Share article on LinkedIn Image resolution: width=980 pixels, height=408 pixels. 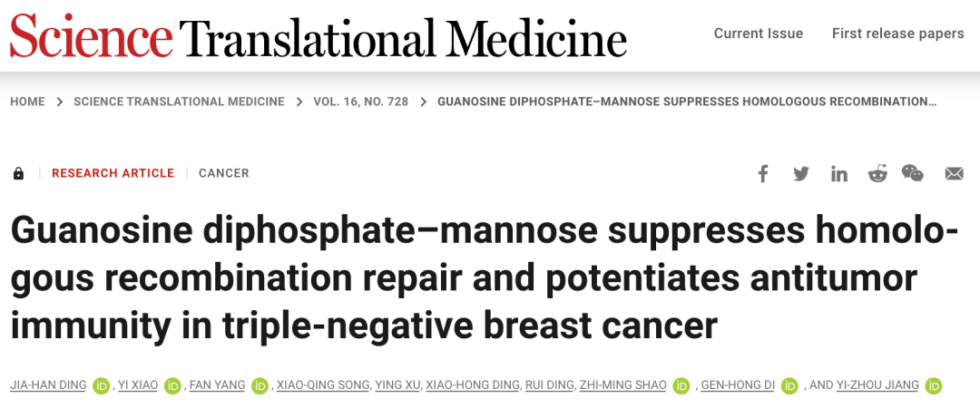pos(838,174)
